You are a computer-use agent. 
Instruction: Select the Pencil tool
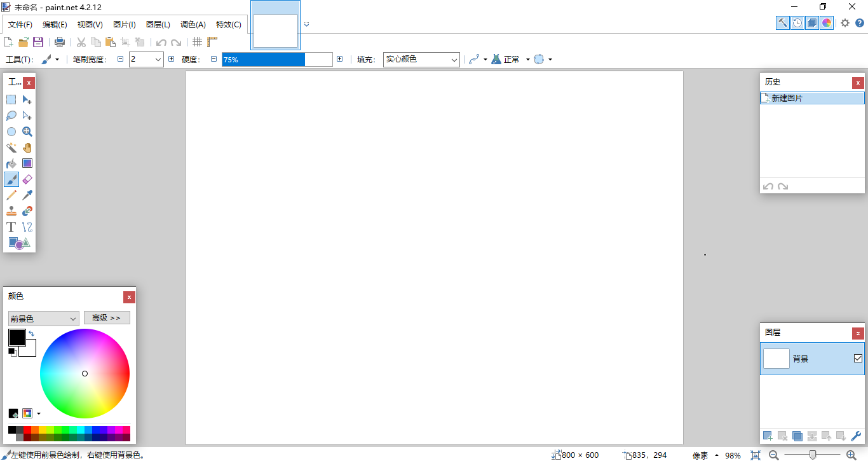(x=11, y=195)
